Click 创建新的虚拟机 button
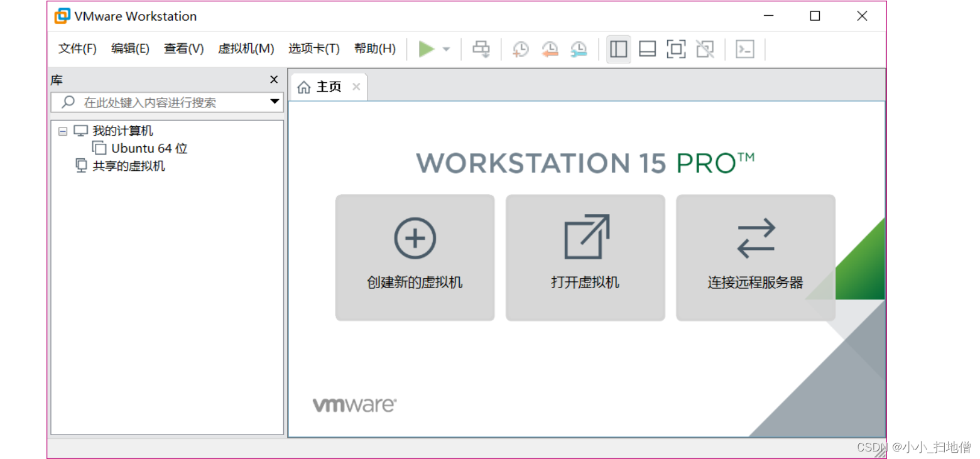 (415, 257)
